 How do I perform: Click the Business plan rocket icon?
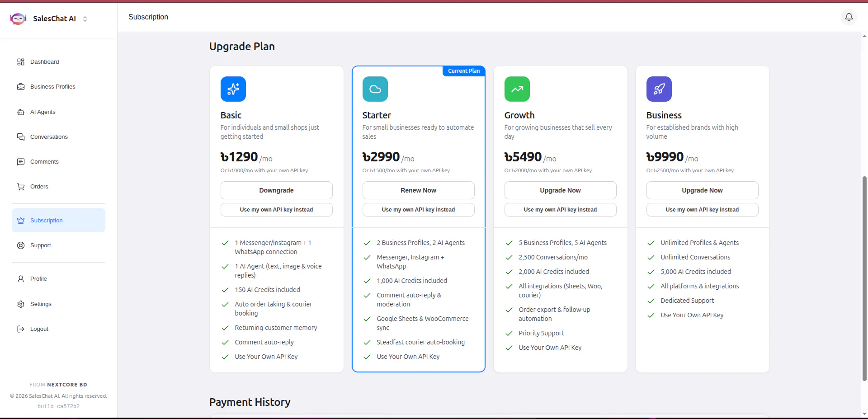pos(659,89)
